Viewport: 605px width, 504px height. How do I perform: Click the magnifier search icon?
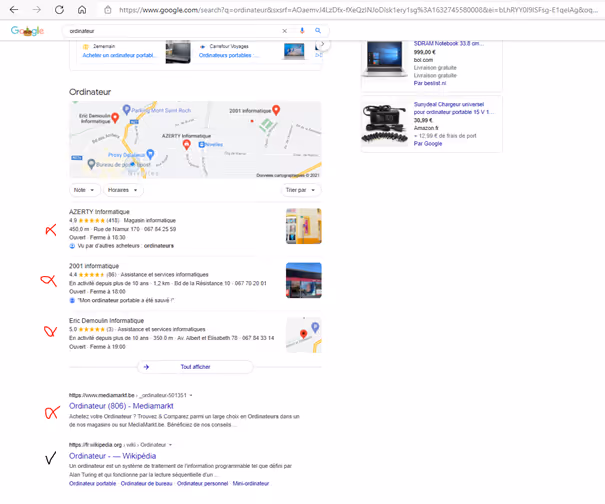(318, 30)
